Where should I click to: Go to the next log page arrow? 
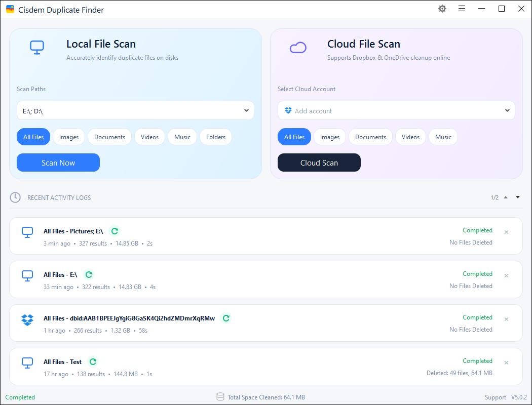coord(518,197)
